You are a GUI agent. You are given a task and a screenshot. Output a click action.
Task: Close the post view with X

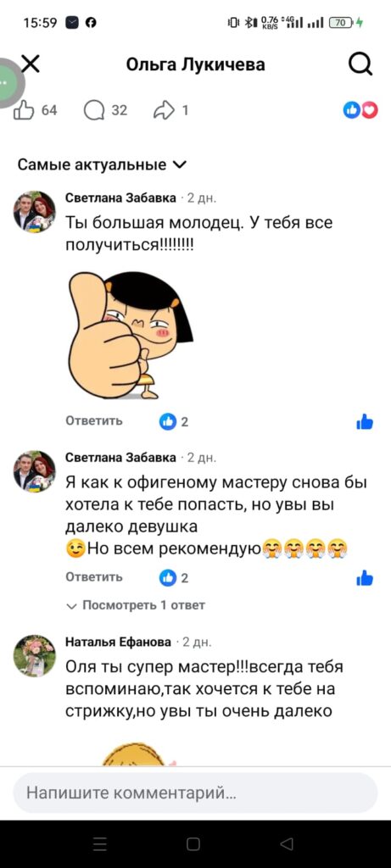(31, 64)
